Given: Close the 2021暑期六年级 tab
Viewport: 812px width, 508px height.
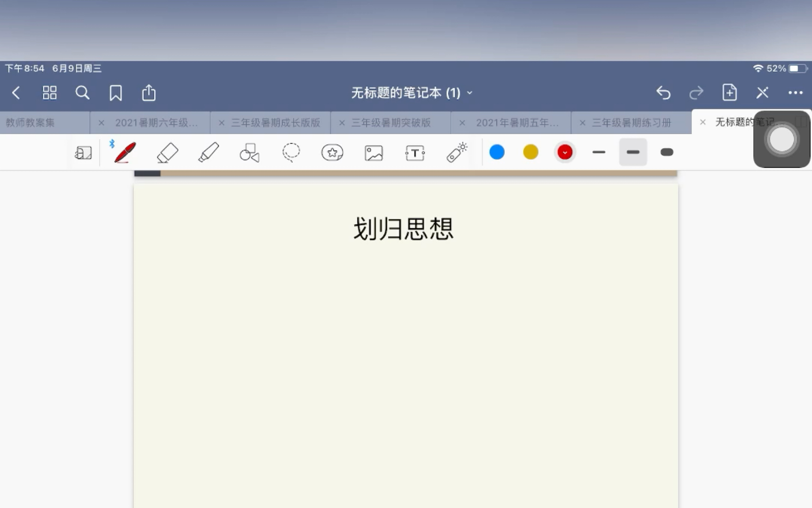Looking at the screenshot, I should click(x=101, y=123).
